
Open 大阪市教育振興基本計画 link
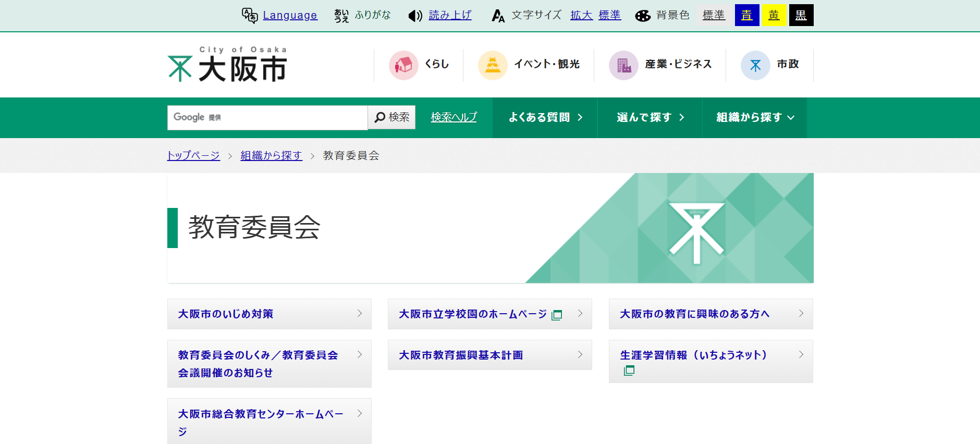461,355
